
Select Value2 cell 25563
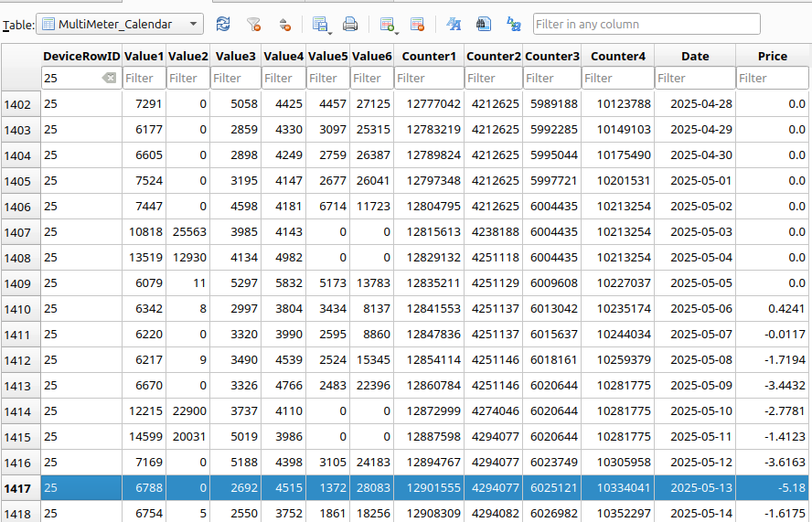[x=188, y=232]
